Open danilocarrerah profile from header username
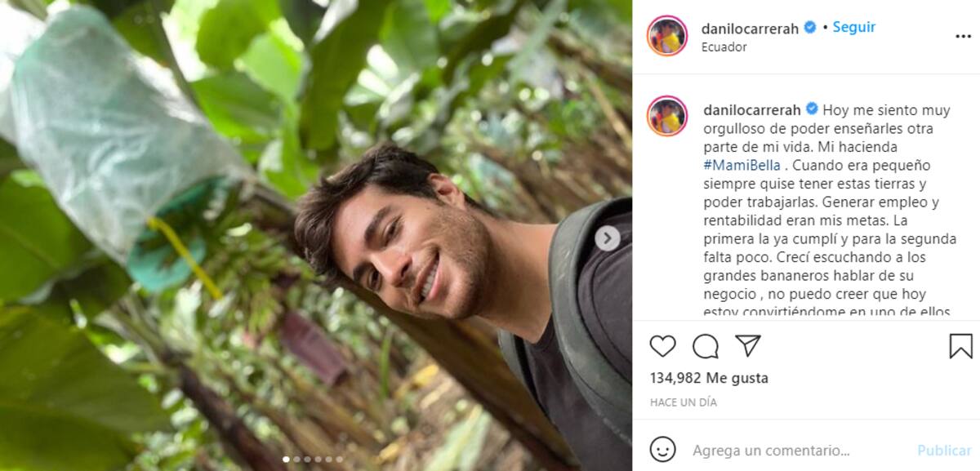Image resolution: width=980 pixels, height=471 pixels. click(x=751, y=28)
